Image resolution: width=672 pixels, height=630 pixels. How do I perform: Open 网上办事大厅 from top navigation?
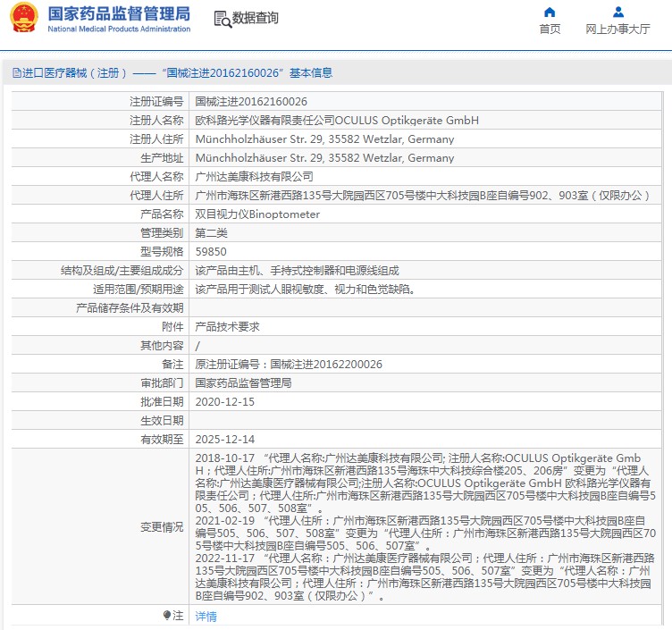click(x=617, y=29)
